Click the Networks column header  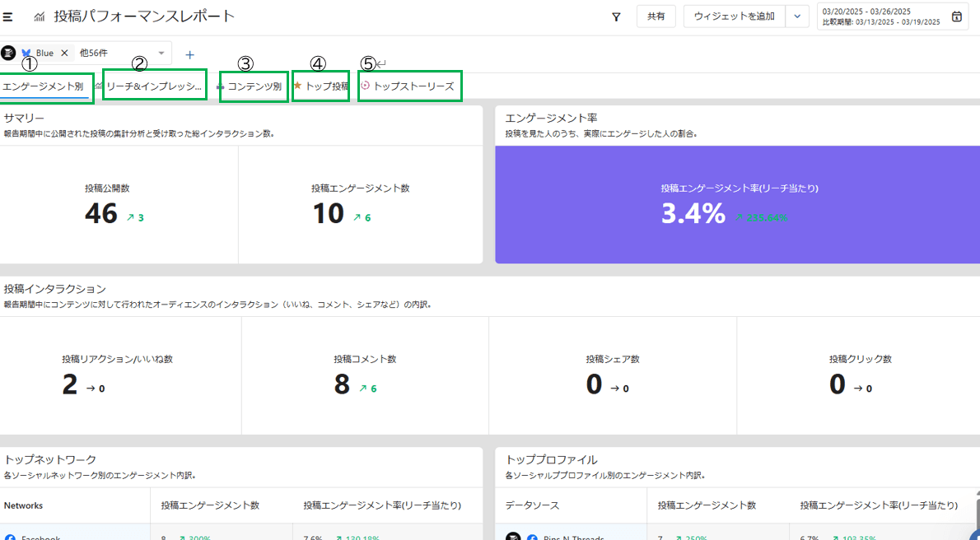pyautogui.click(x=24, y=505)
